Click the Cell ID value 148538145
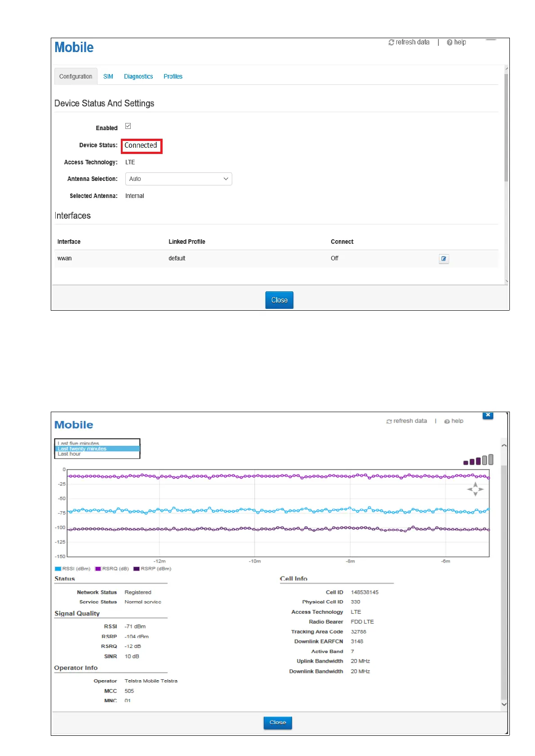 point(364,593)
